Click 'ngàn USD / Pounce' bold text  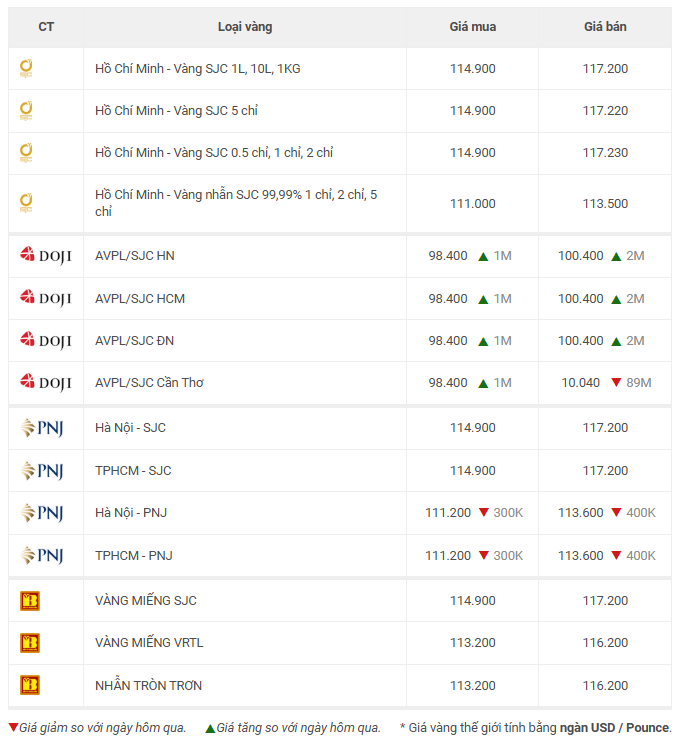click(x=615, y=728)
